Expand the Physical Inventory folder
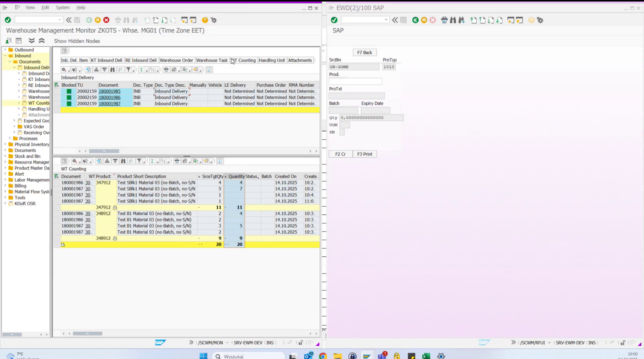This screenshot has height=359, width=644. coord(4,144)
